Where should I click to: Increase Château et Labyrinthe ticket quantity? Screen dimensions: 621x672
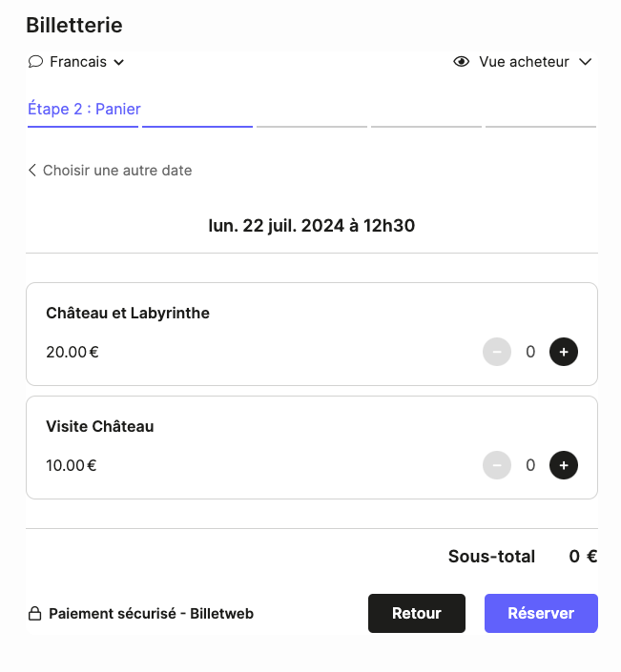pos(564,352)
